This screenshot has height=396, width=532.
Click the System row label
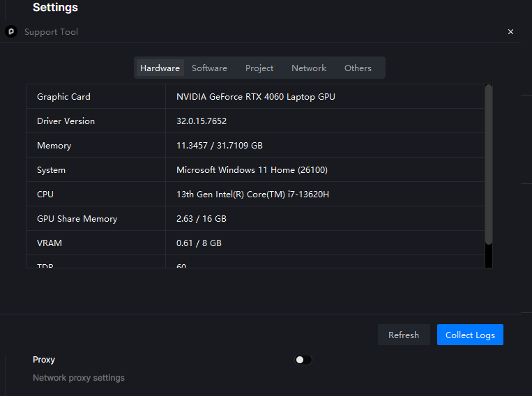coord(51,170)
